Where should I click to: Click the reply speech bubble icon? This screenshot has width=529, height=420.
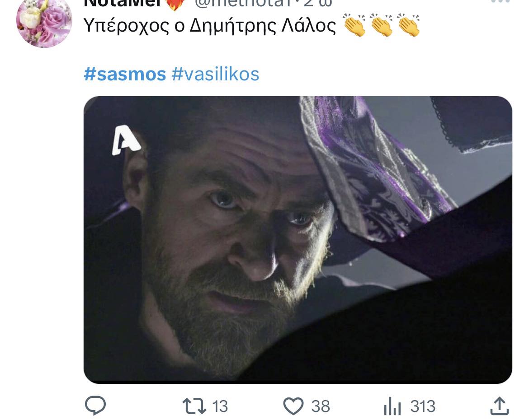pos(95,406)
